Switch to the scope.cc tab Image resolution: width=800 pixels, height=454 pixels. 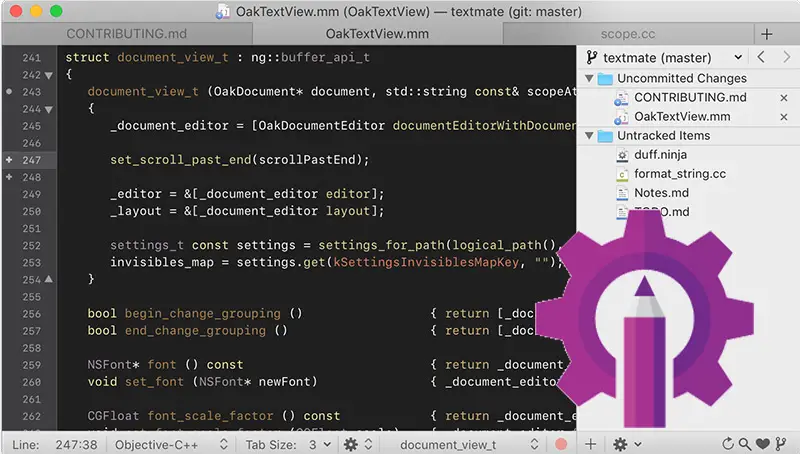(628, 34)
